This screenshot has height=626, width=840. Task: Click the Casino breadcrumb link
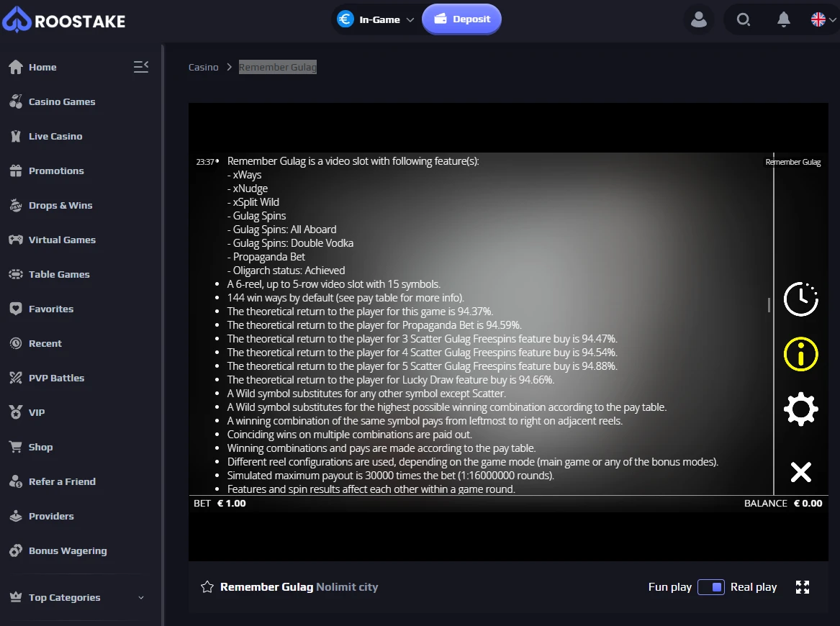click(204, 67)
